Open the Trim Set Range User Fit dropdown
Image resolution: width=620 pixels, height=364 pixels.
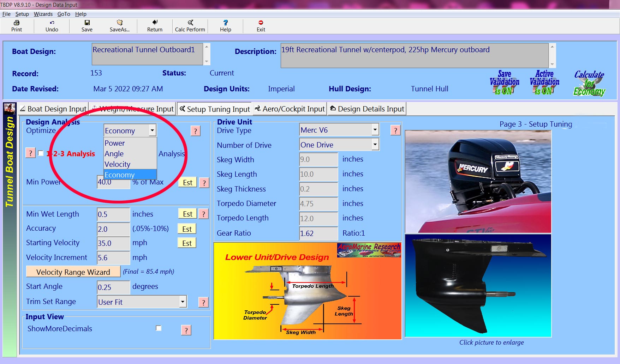pos(183,302)
